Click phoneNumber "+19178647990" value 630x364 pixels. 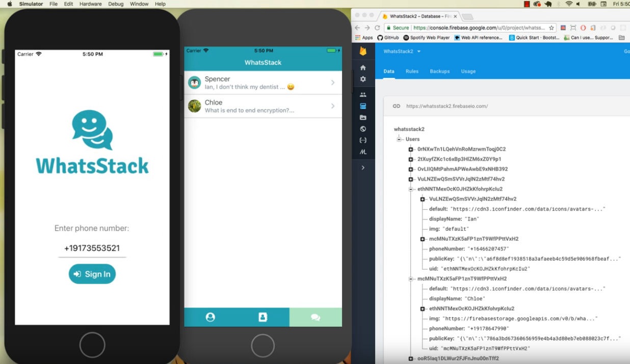tap(488, 329)
